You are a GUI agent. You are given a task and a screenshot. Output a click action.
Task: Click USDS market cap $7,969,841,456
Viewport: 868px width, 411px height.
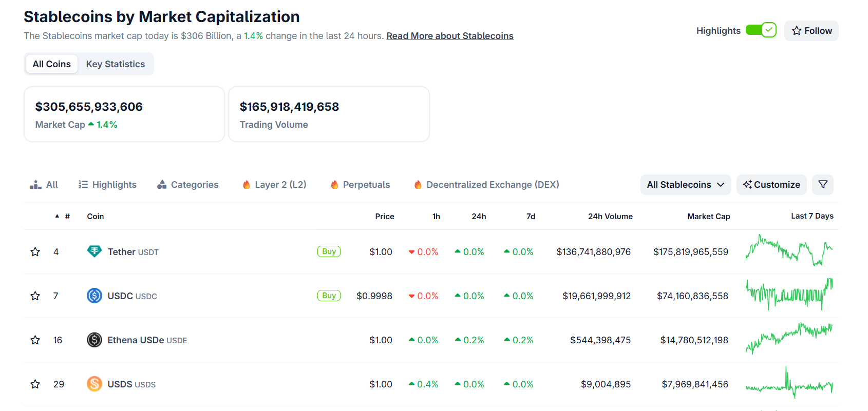(695, 384)
